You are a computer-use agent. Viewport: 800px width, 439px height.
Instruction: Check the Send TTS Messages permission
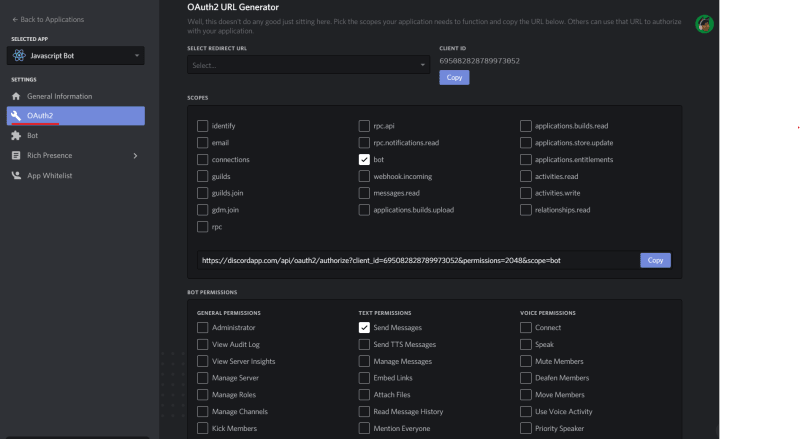[364, 344]
